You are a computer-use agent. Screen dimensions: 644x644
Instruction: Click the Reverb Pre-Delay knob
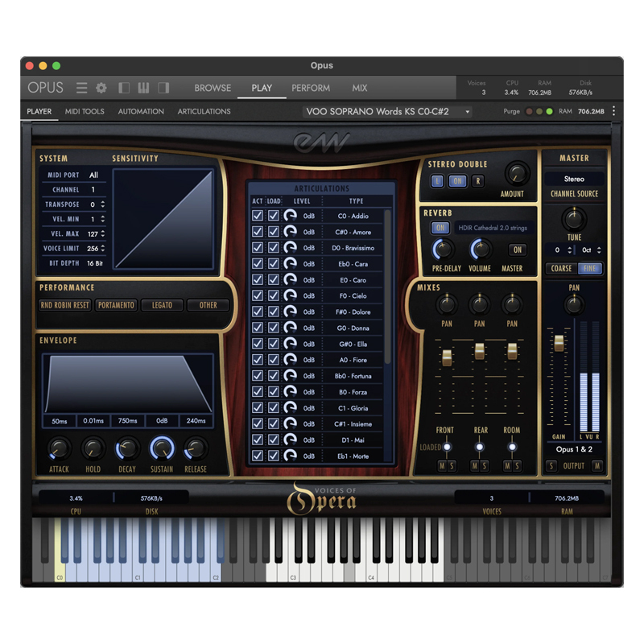pyautogui.click(x=444, y=250)
